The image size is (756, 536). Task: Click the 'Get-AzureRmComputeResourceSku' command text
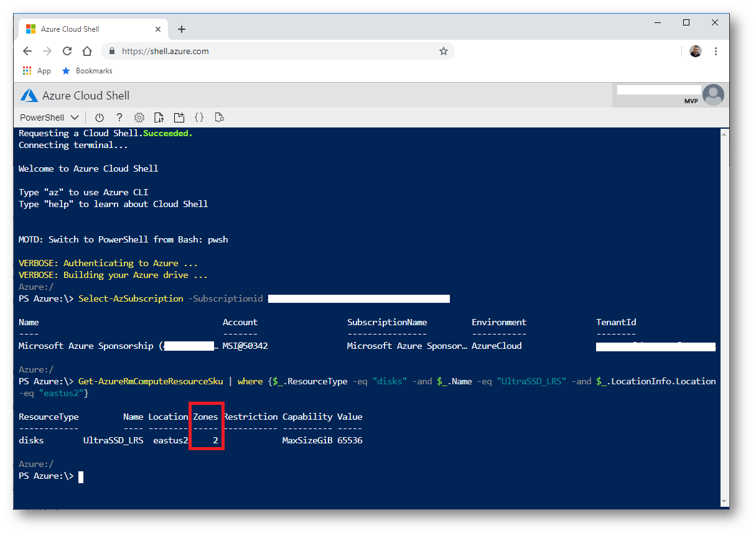(x=151, y=381)
